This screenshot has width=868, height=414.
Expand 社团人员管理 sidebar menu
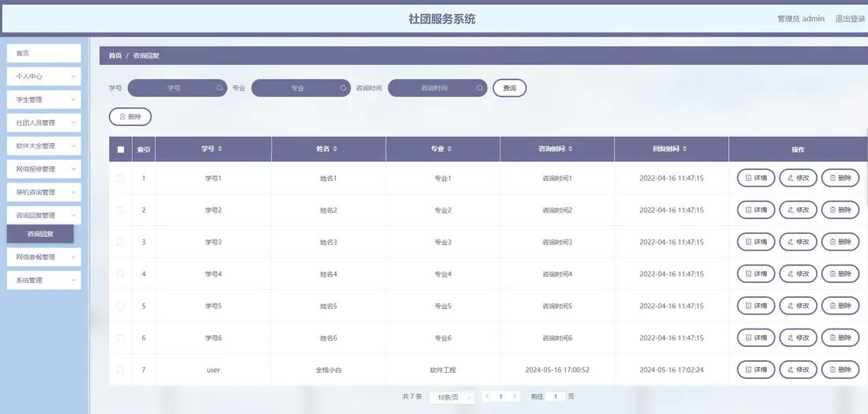coord(43,123)
